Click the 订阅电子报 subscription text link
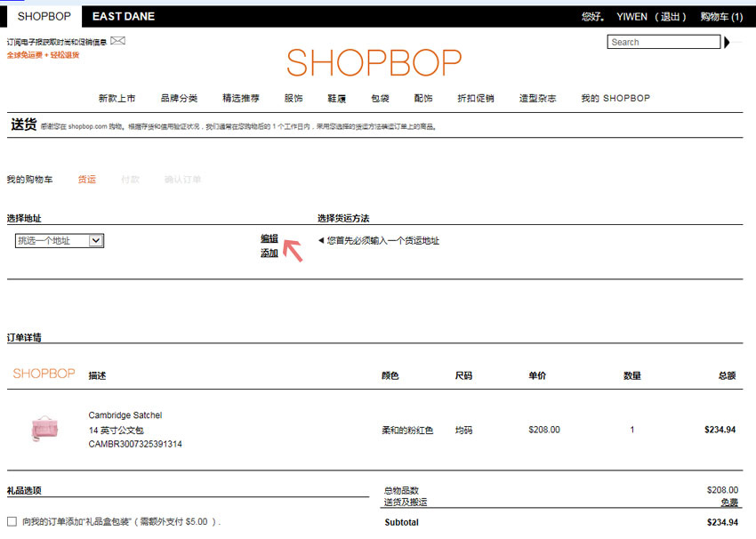The width and height of the screenshot is (756, 539). pos(56,43)
